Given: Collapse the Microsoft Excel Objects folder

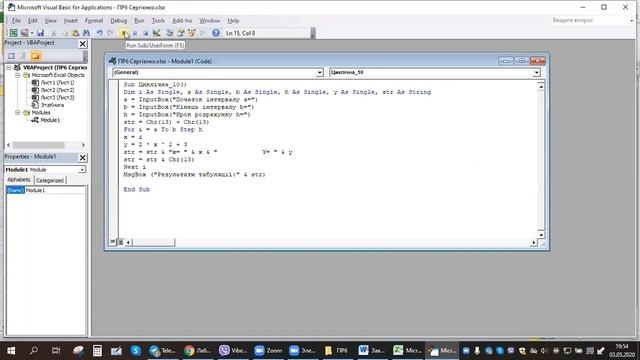Looking at the screenshot, I should 18,75.
